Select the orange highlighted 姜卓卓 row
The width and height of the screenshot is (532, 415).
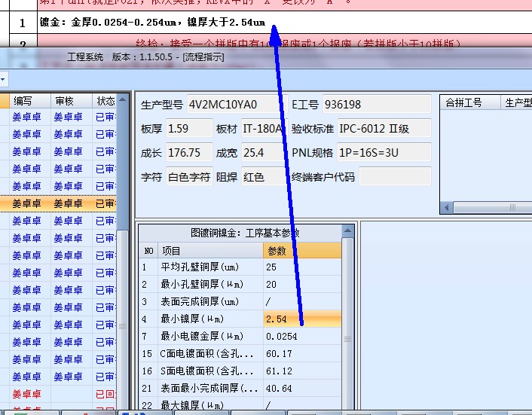(x=58, y=203)
